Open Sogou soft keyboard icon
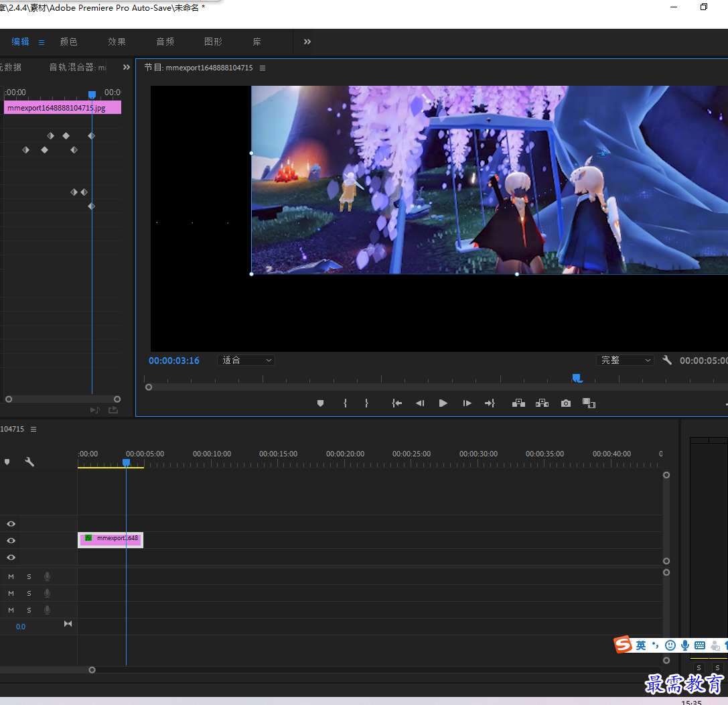Image resolution: width=728 pixels, height=705 pixels. (700, 645)
